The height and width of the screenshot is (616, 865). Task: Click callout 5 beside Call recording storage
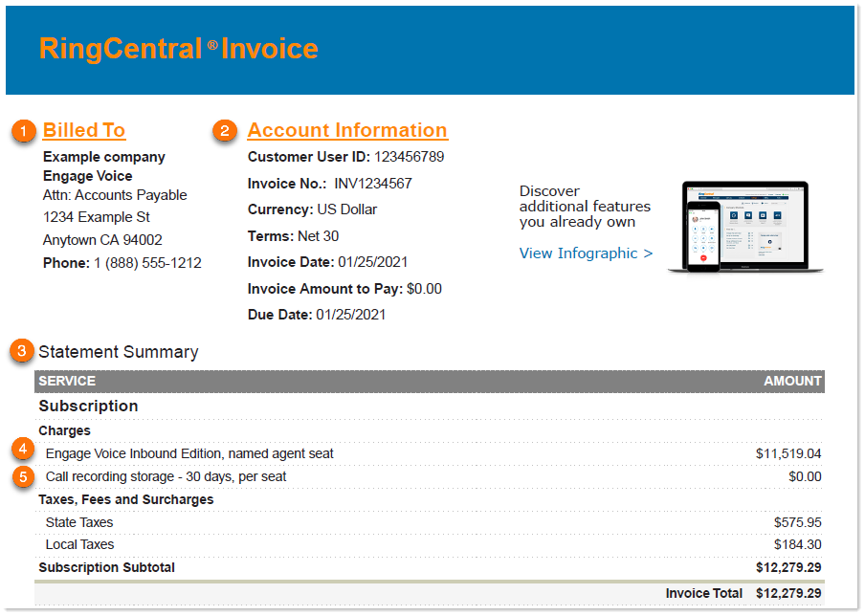coord(21,476)
